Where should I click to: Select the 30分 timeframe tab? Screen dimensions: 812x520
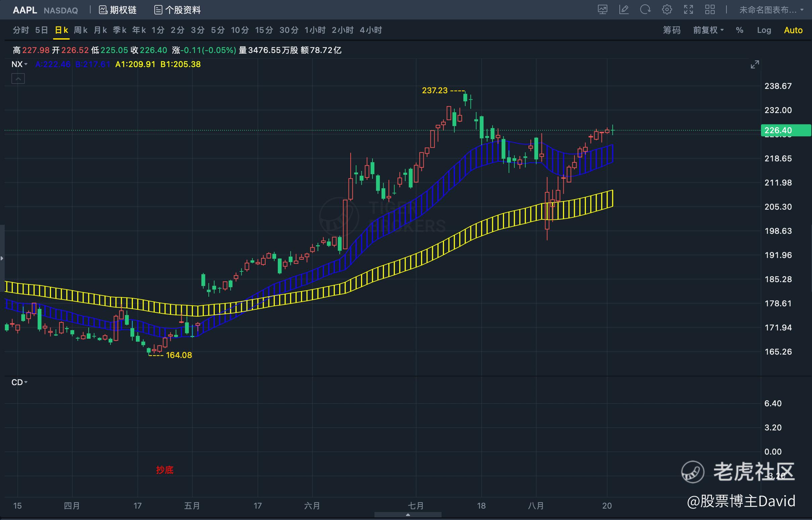pos(289,30)
